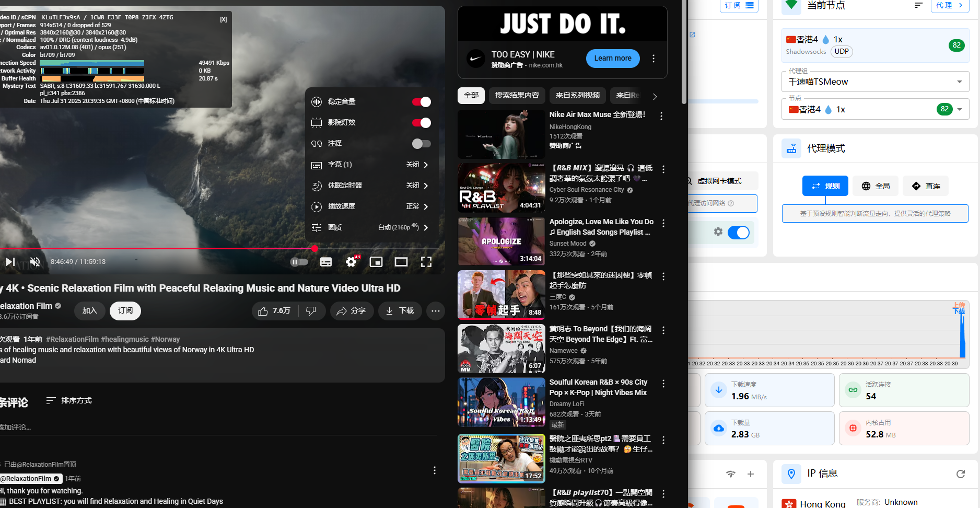Click the 82 latency badge on node card
This screenshot has width=980, height=508.
click(956, 45)
